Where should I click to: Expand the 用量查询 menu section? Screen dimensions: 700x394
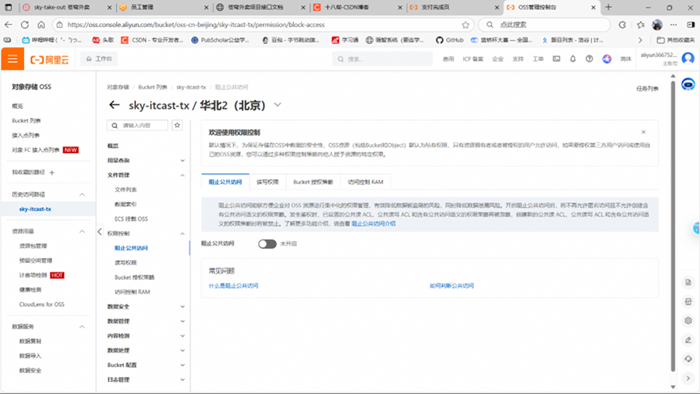click(182, 160)
